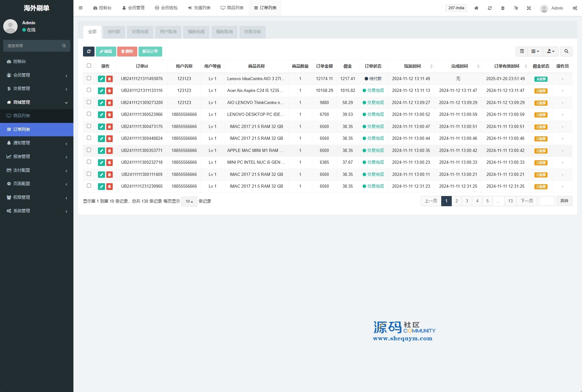Open the 充值列表 tab in the top navigation
The height and width of the screenshot is (392, 582).
(199, 8)
